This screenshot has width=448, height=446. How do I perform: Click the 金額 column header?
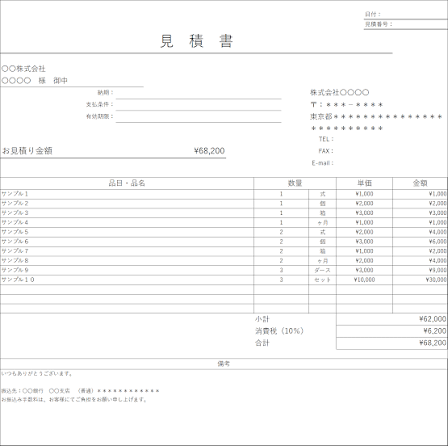(420, 183)
